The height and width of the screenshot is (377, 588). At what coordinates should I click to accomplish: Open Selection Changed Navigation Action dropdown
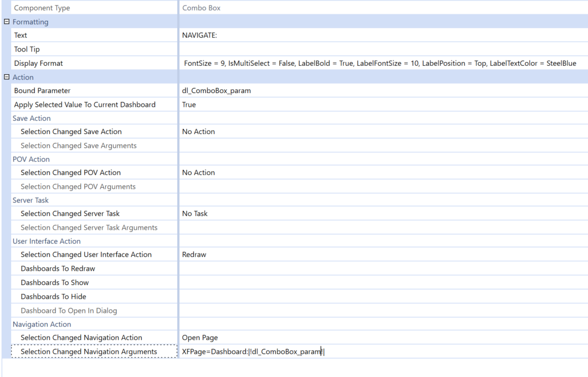[382, 338]
